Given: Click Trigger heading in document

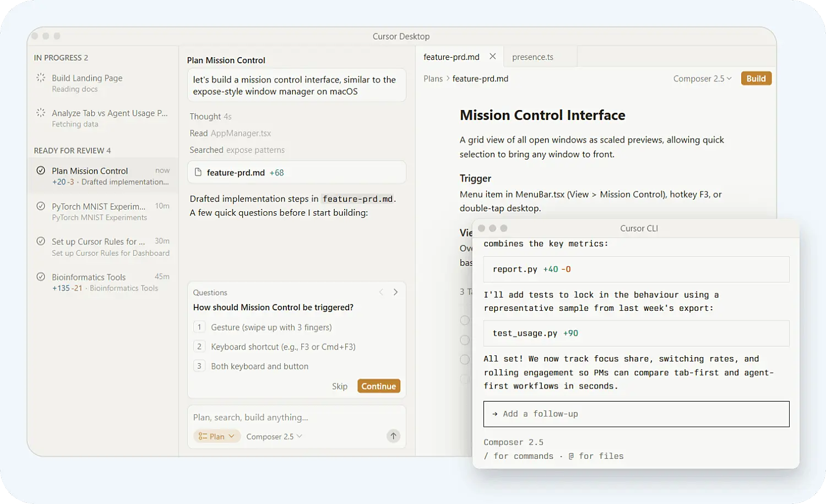Looking at the screenshot, I should [x=475, y=178].
